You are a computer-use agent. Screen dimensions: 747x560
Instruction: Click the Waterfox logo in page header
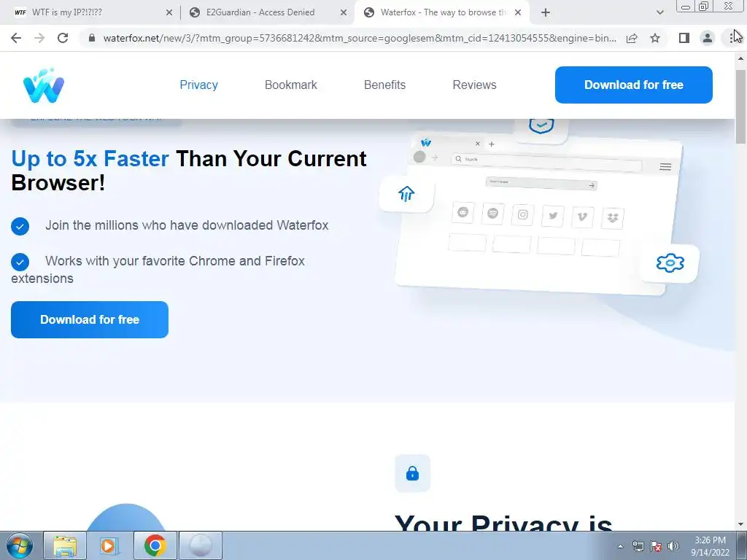point(43,85)
